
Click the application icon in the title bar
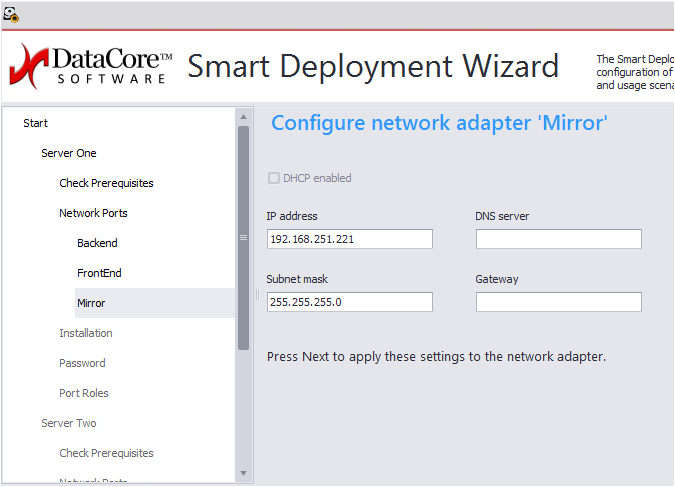(x=11, y=15)
